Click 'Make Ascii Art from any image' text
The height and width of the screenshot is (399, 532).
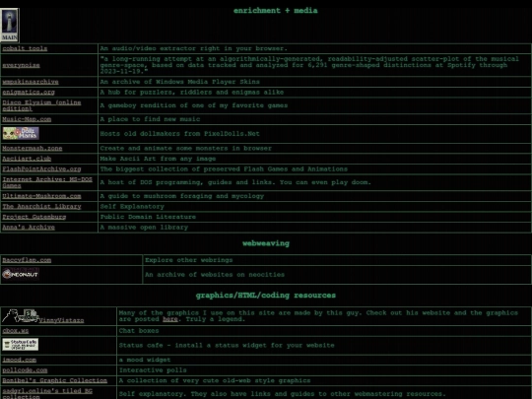click(x=158, y=159)
